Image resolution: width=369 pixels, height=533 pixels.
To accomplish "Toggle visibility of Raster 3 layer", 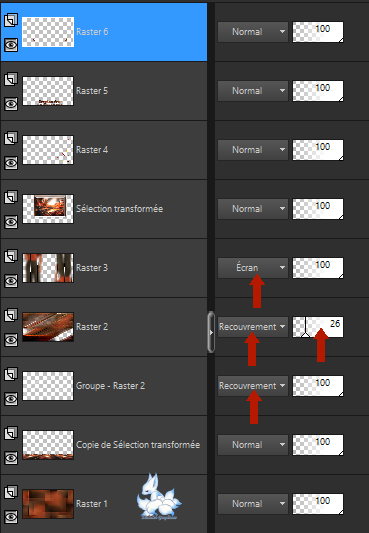I will (11, 281).
